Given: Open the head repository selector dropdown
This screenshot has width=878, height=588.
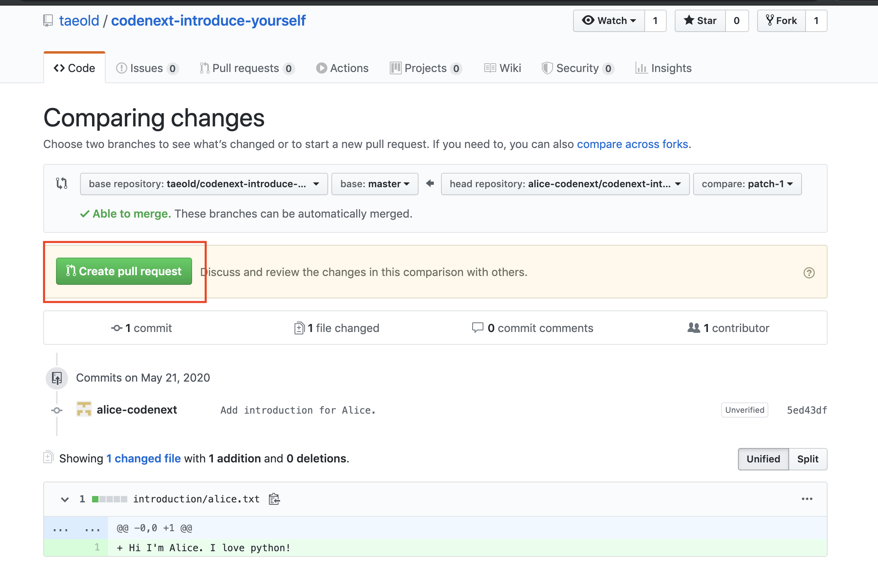Looking at the screenshot, I should tap(565, 184).
